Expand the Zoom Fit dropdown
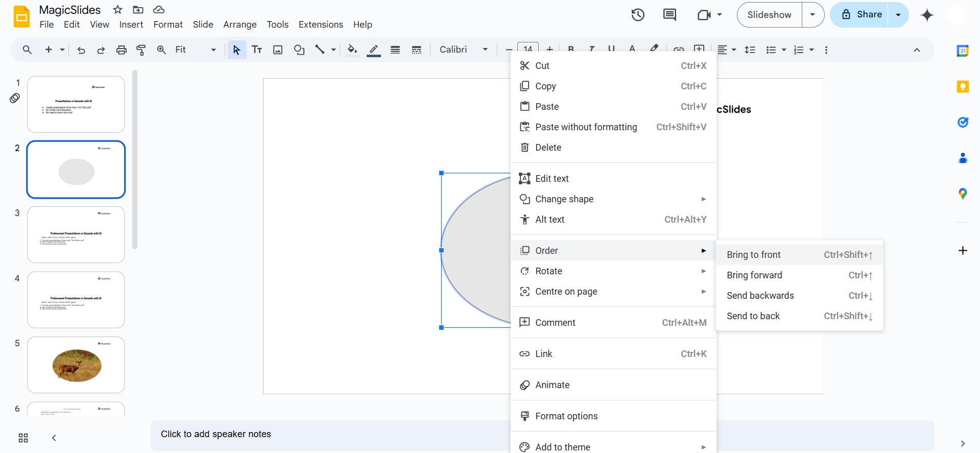 pos(196,50)
